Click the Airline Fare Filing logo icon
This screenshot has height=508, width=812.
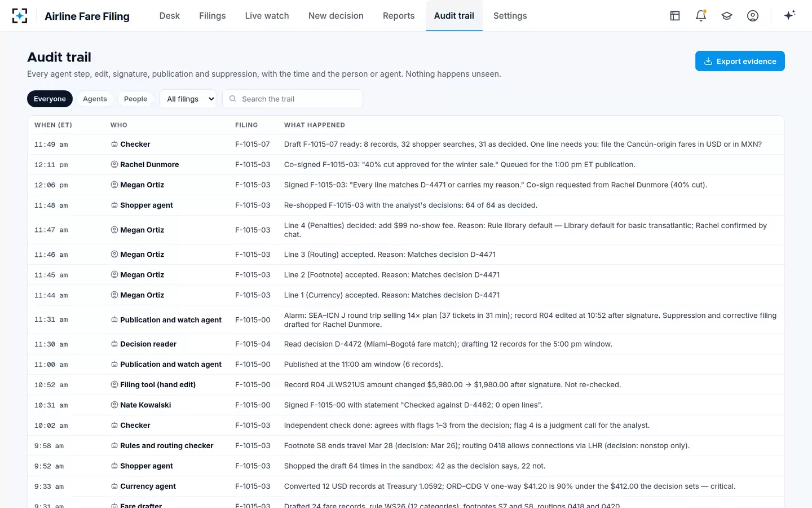[20, 16]
